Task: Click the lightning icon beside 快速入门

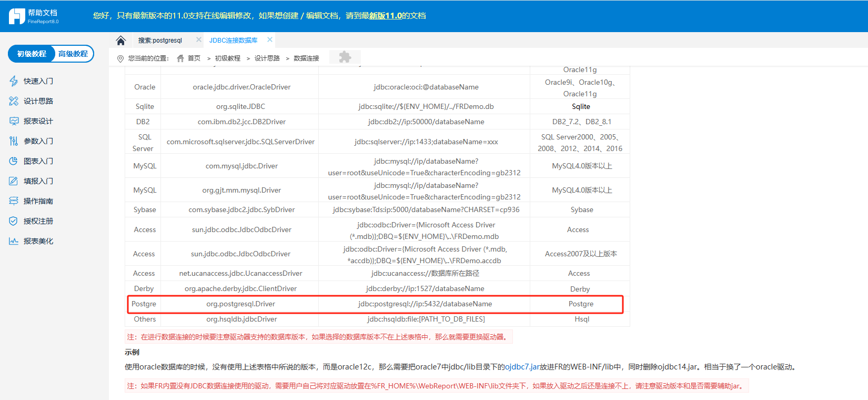Action: tap(14, 81)
